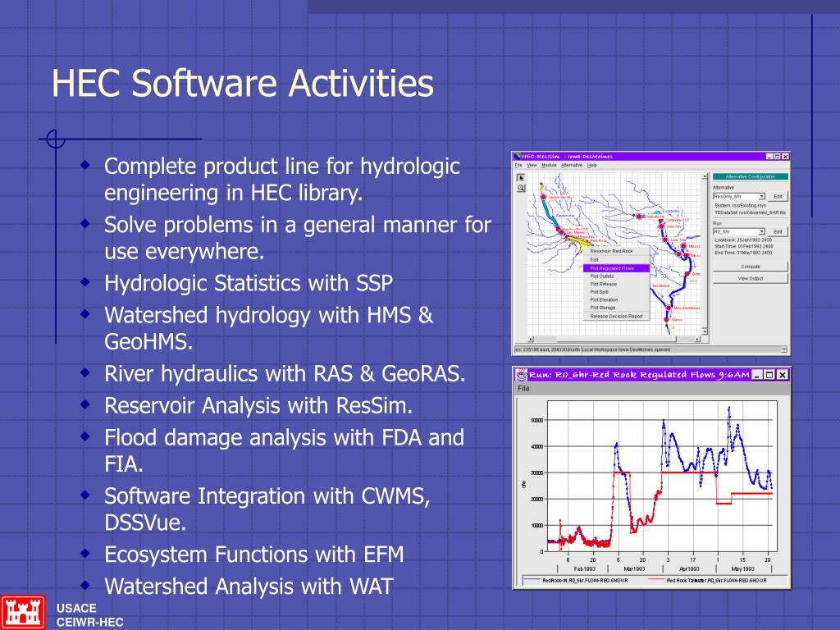The height and width of the screenshot is (630, 840).
Task: Choose Release Decision Report in context menu
Action: (617, 316)
